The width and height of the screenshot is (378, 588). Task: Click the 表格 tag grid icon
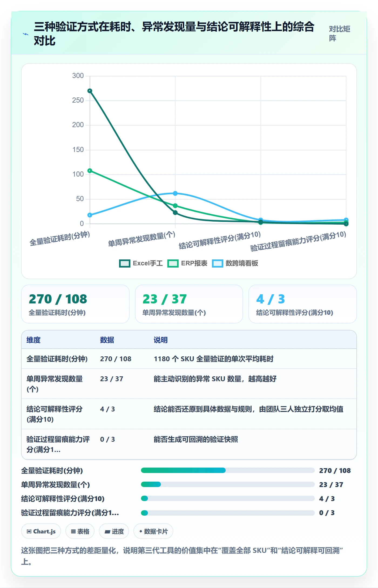73,532
